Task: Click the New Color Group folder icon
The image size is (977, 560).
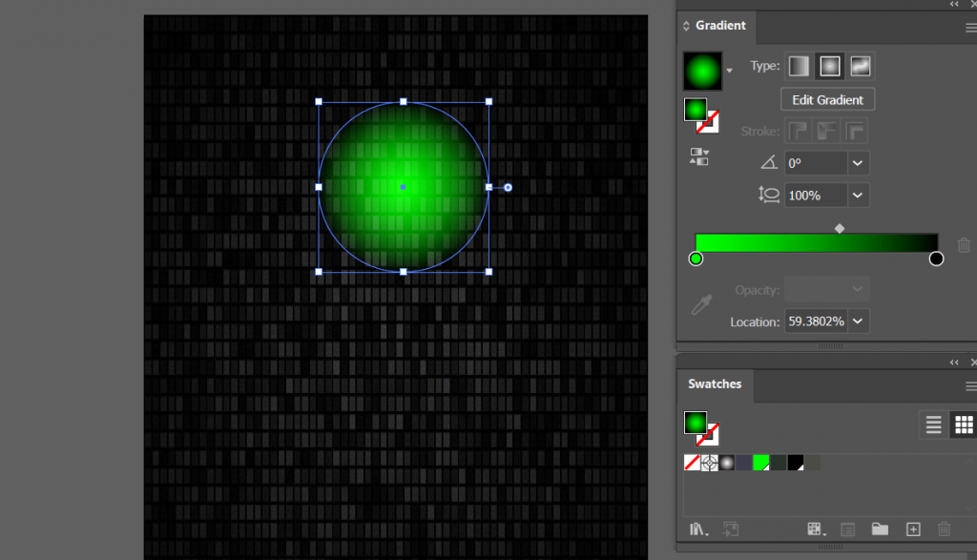Action: pyautogui.click(x=880, y=529)
